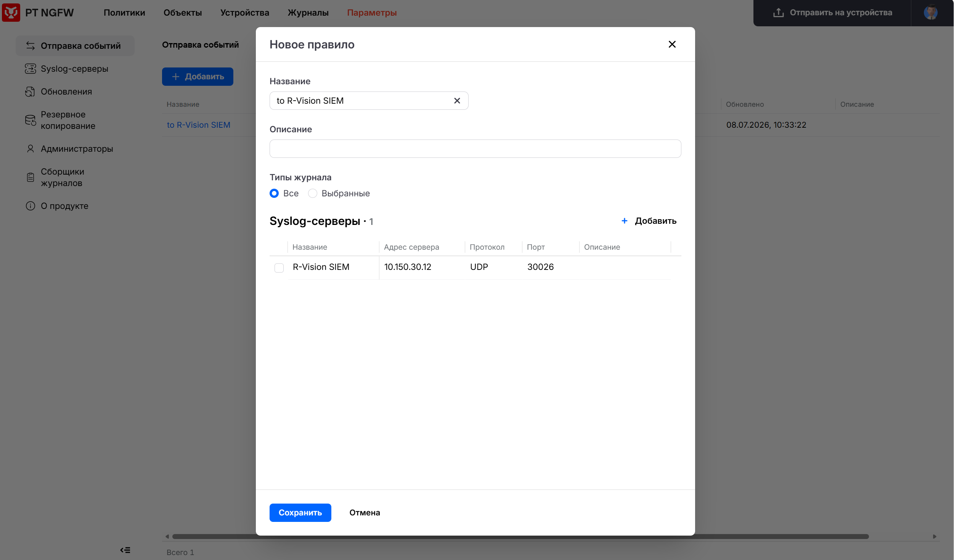The width and height of the screenshot is (954, 560).
Task: Click the Описание column header in the background table
Action: [x=857, y=104]
